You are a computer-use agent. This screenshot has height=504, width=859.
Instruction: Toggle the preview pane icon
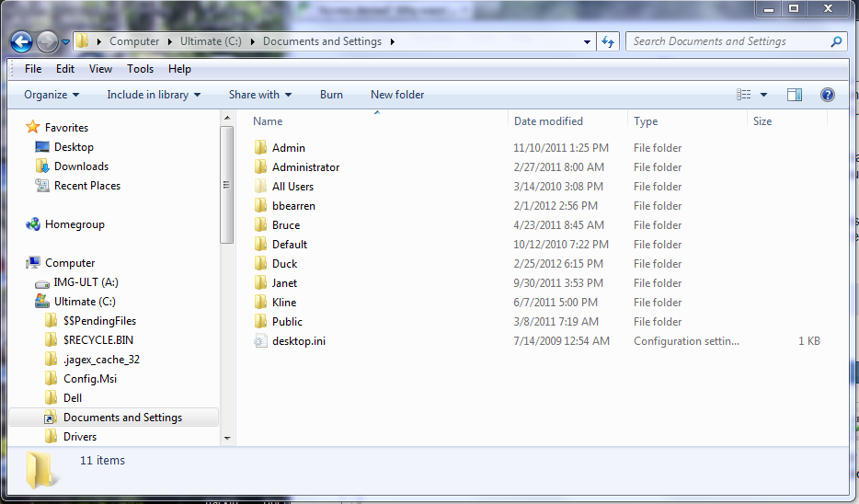pyautogui.click(x=795, y=95)
